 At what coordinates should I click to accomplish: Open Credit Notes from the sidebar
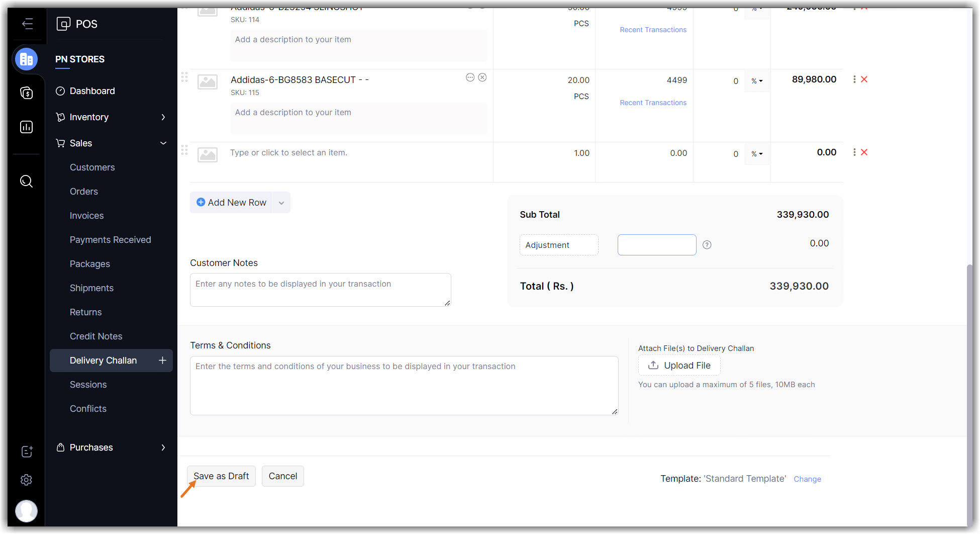[x=96, y=336]
